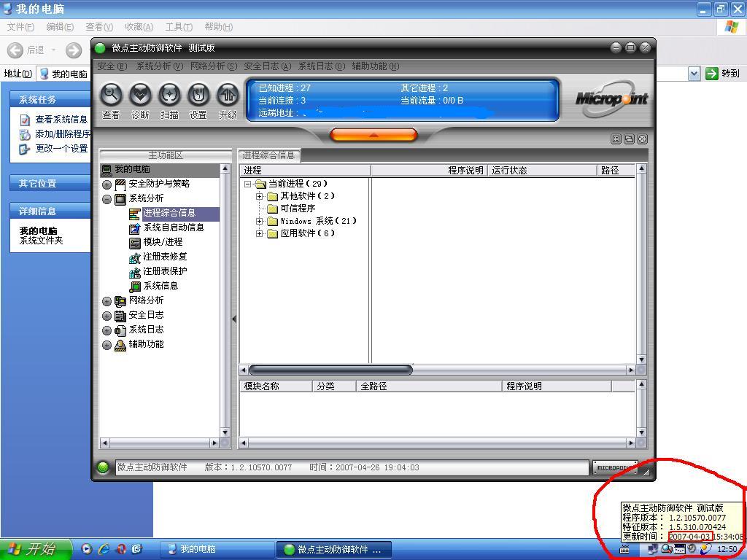The width and height of the screenshot is (747, 560).
Task: Click the 转到 go button in 我的电脑
Action: [722, 74]
